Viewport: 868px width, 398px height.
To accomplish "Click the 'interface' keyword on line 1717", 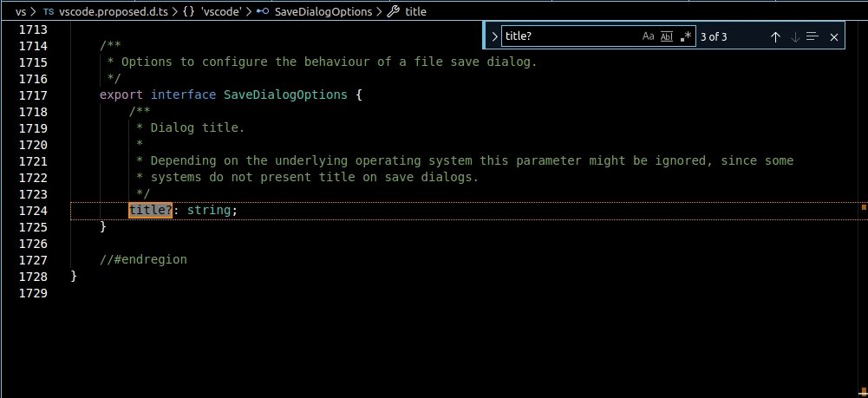I will point(183,95).
